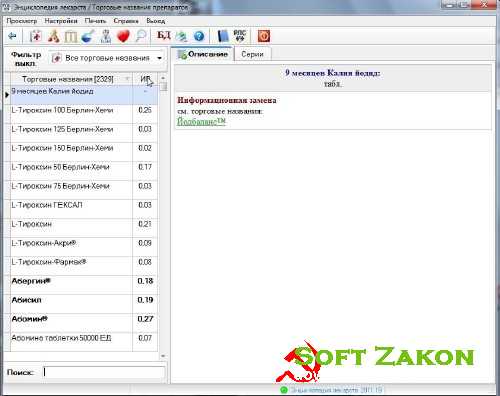This screenshot has height=396, width=500.
Task: Switch to the Серии tab
Action: point(252,54)
